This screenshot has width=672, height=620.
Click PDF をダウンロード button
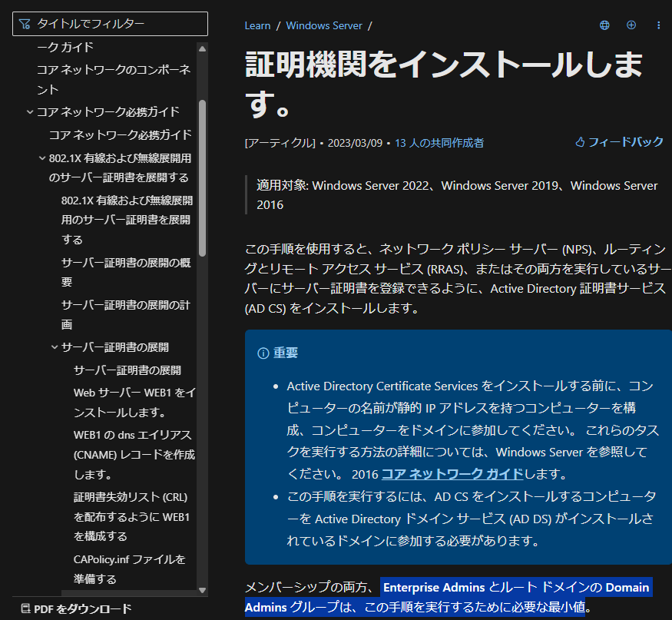pos(76,608)
